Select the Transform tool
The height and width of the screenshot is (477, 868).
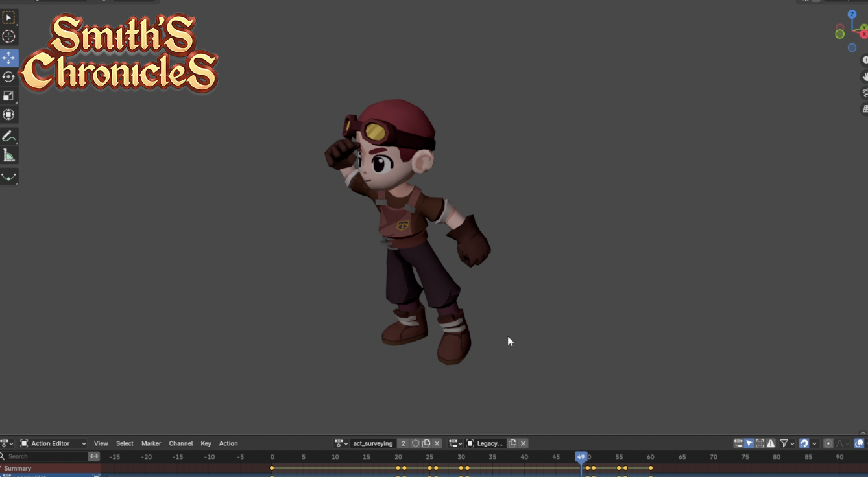click(x=8, y=115)
